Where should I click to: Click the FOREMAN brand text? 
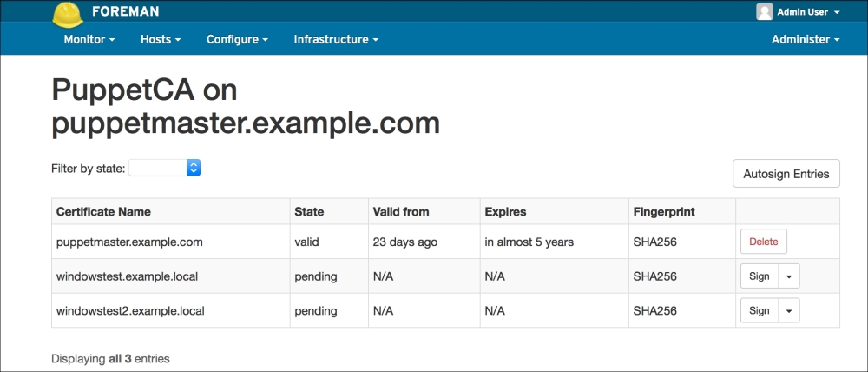click(x=125, y=13)
